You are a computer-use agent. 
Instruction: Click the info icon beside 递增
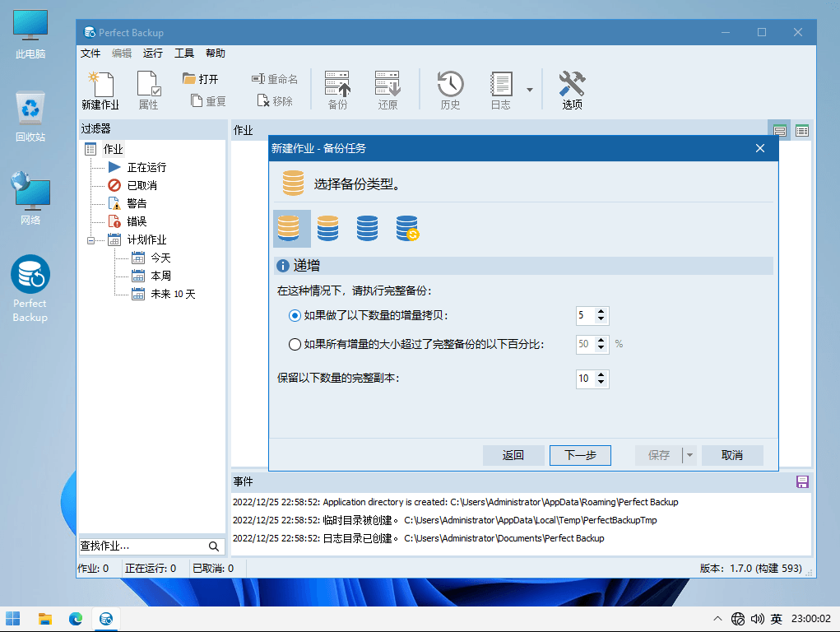tap(282, 265)
